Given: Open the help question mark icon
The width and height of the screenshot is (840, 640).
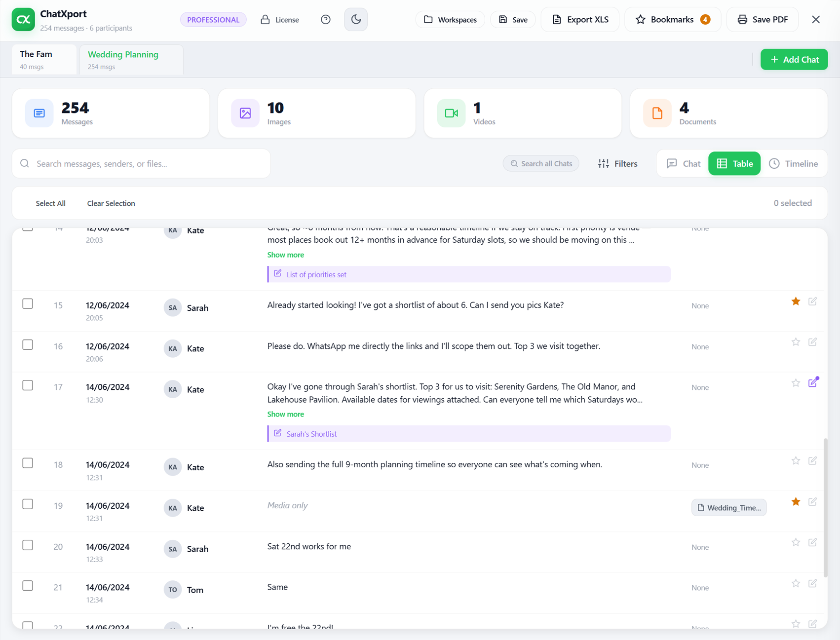Looking at the screenshot, I should point(326,20).
